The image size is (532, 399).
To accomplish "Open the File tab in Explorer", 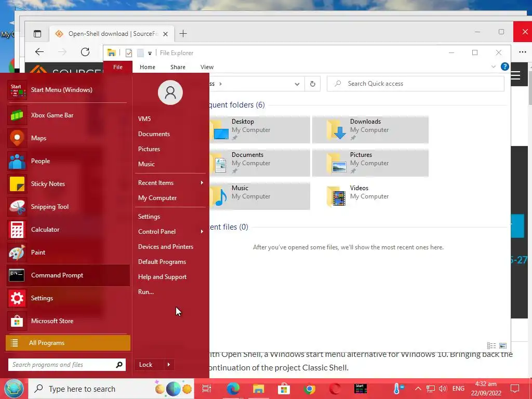I will [118, 67].
